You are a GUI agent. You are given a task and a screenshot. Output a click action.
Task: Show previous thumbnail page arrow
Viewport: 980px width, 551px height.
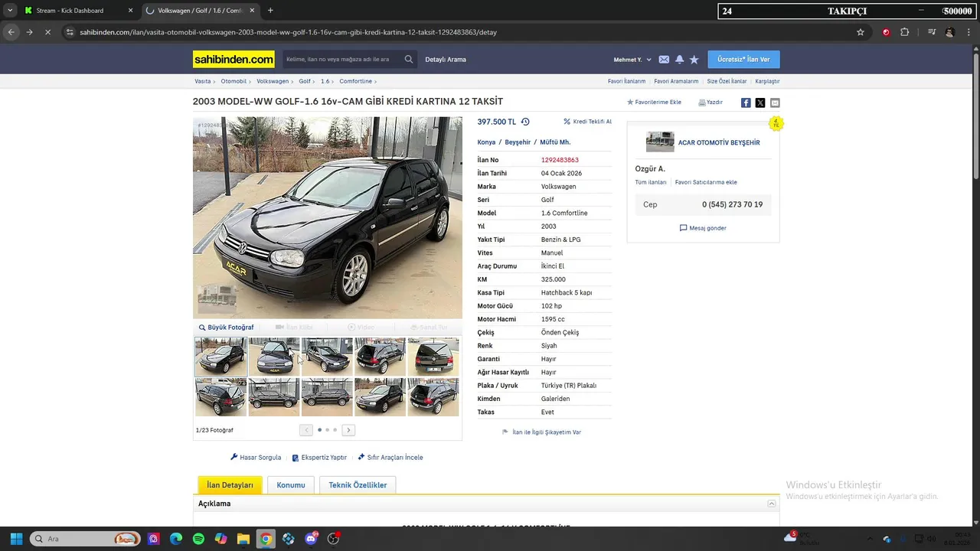(306, 430)
